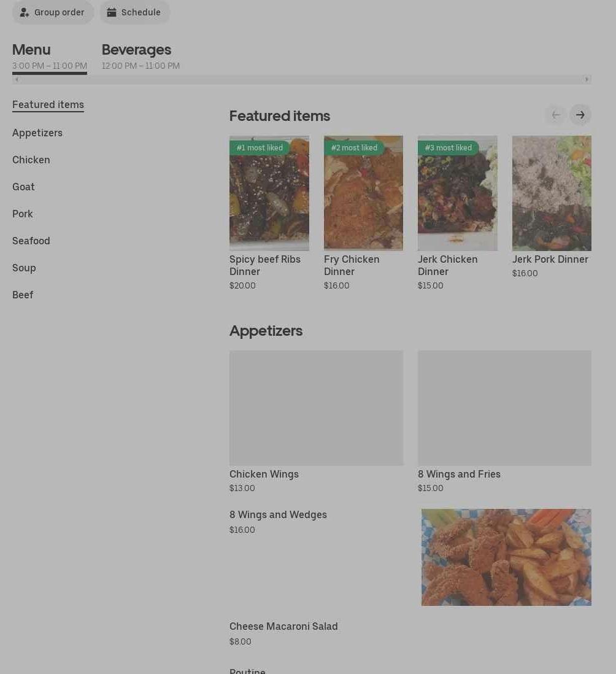Screen dimensions: 616x674
Task: Click the previous arrow in Featured items
Action: pyautogui.click(x=555, y=115)
